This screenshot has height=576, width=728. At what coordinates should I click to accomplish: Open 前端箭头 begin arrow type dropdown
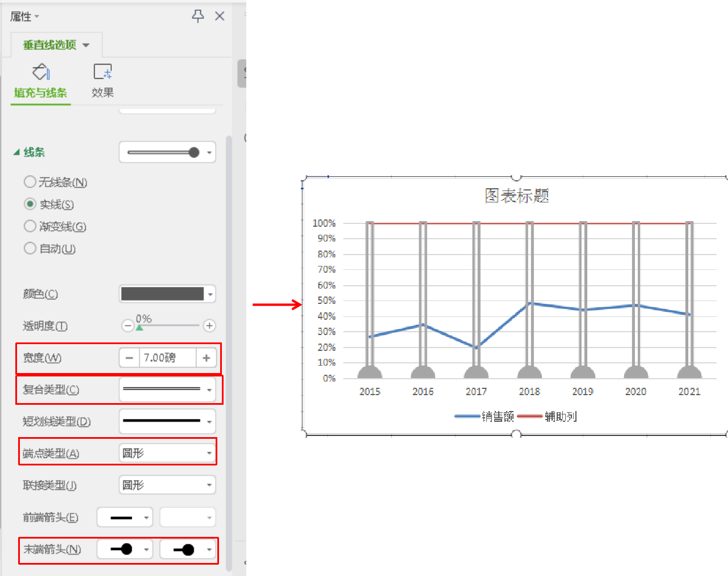125,517
